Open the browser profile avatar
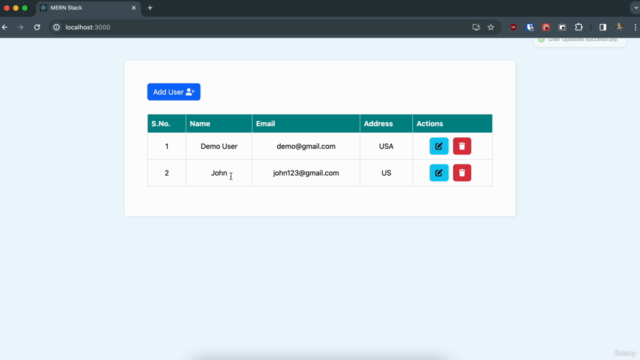 (x=619, y=27)
